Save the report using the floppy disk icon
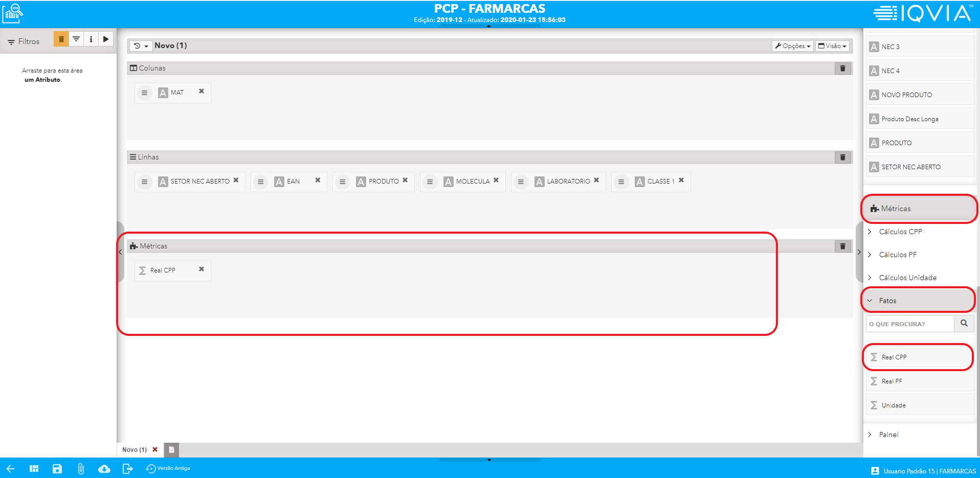The width and height of the screenshot is (980, 478). [x=57, y=469]
